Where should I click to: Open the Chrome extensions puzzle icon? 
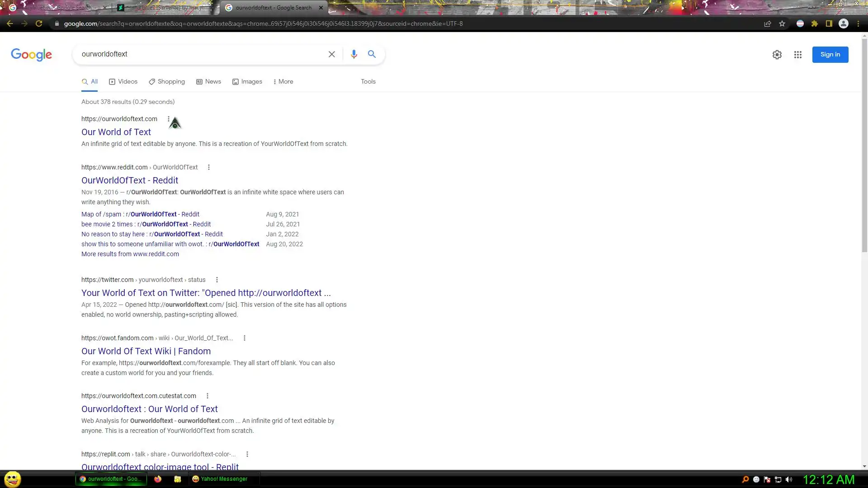(815, 23)
